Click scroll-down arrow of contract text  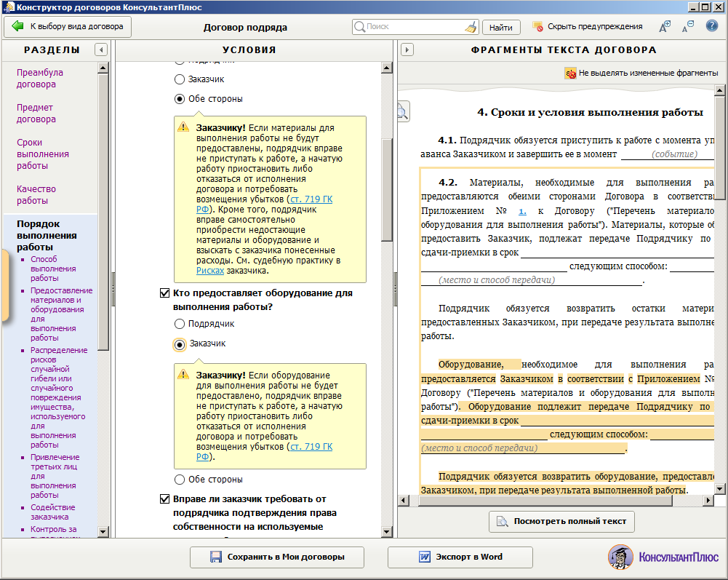click(x=720, y=488)
